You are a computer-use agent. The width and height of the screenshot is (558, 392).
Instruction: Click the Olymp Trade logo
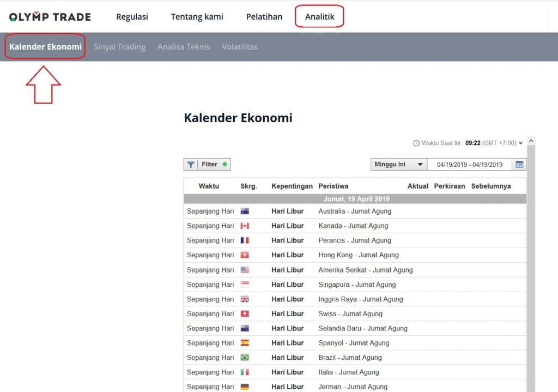tap(50, 17)
